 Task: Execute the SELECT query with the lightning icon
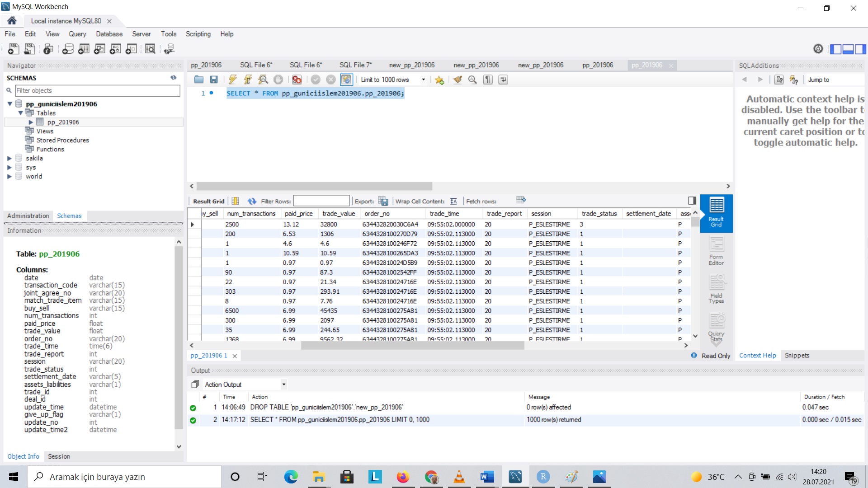(232, 80)
